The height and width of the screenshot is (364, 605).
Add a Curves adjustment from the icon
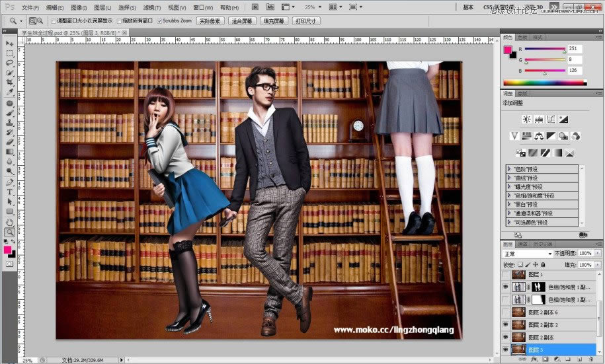pyautogui.click(x=551, y=119)
